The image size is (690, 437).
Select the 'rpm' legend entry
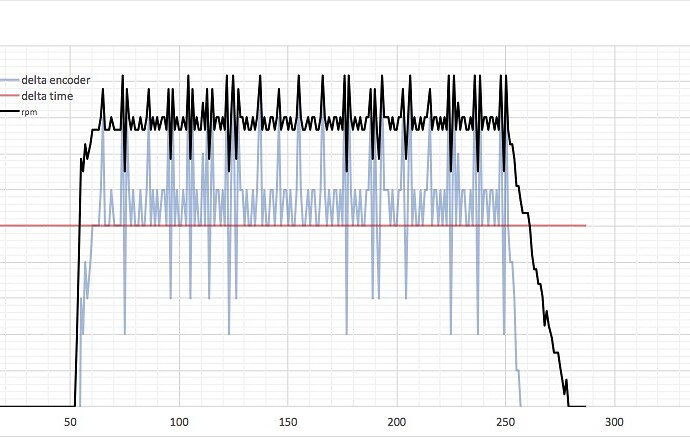[x=29, y=112]
